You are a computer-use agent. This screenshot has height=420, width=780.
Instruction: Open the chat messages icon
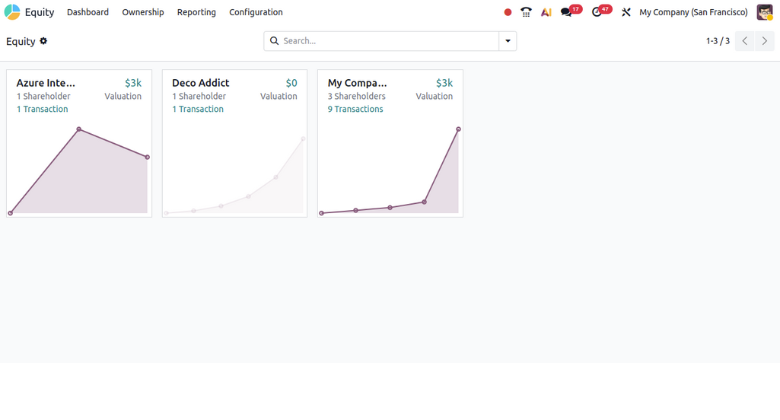pyautogui.click(x=567, y=12)
